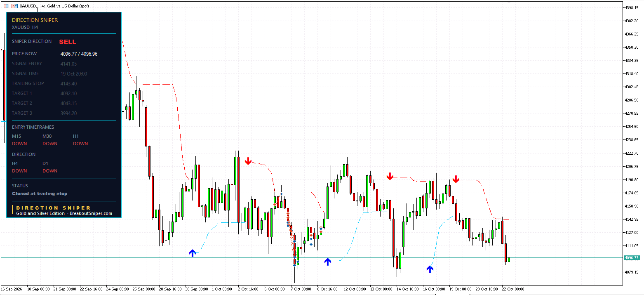644x295 pixels.
Task: Click the 16 Sep 2026 time axis label
Action: [x=12, y=289]
